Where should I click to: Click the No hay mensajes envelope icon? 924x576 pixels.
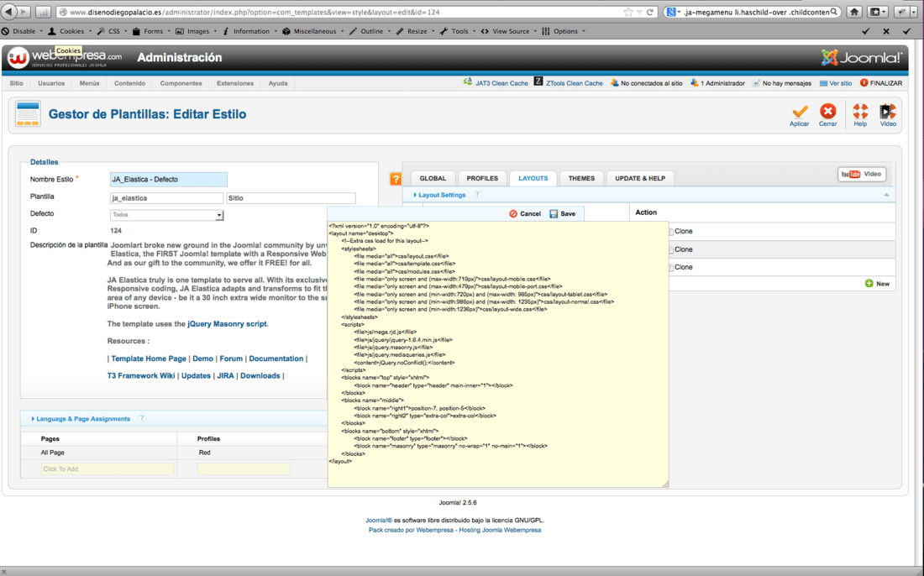click(x=756, y=83)
